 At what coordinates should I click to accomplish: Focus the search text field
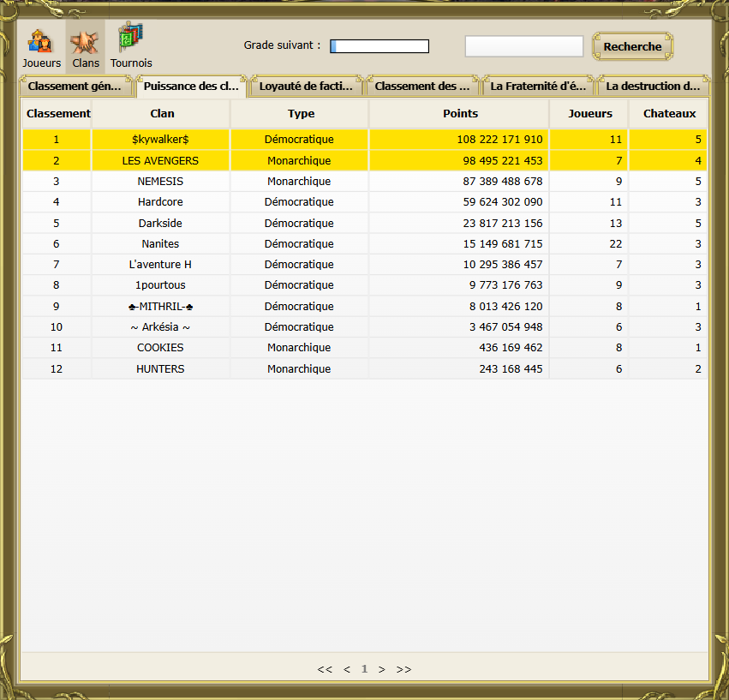coord(523,46)
